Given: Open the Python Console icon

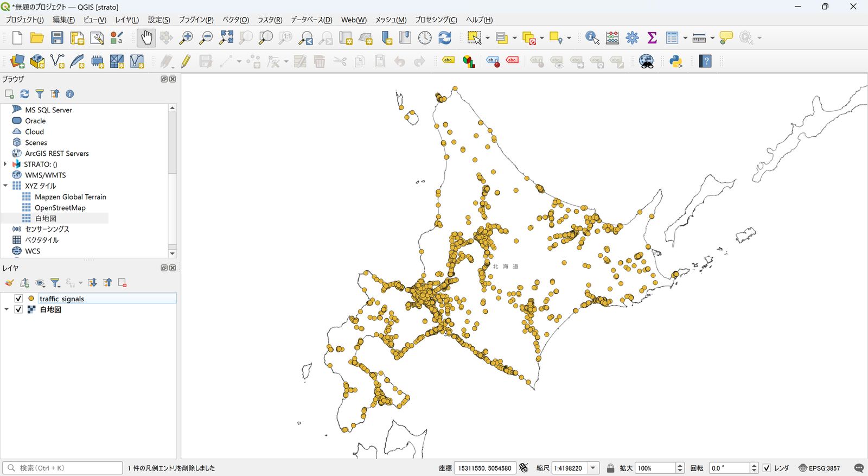Looking at the screenshot, I should click(x=675, y=61).
